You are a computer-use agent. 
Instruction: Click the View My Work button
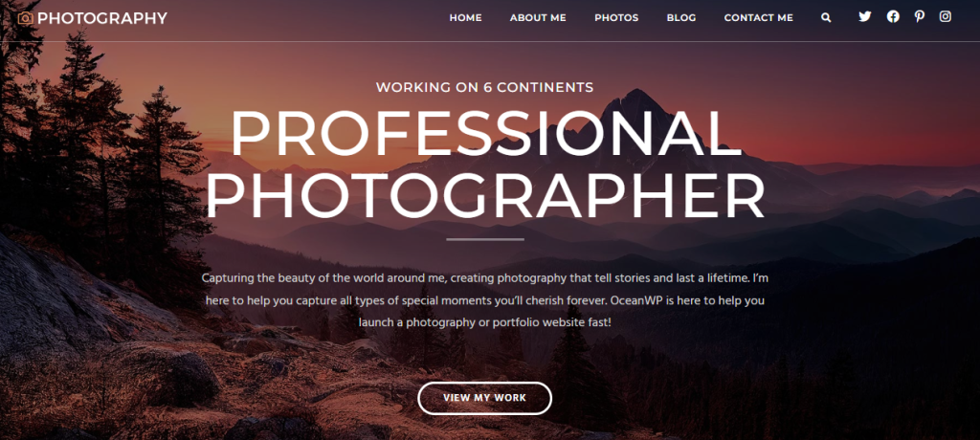tap(484, 398)
